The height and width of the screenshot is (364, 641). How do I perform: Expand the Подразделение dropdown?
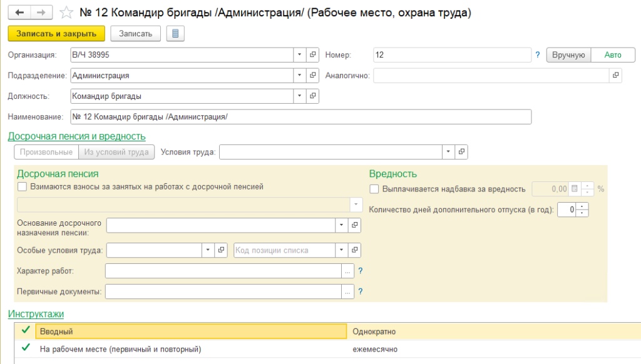300,75
